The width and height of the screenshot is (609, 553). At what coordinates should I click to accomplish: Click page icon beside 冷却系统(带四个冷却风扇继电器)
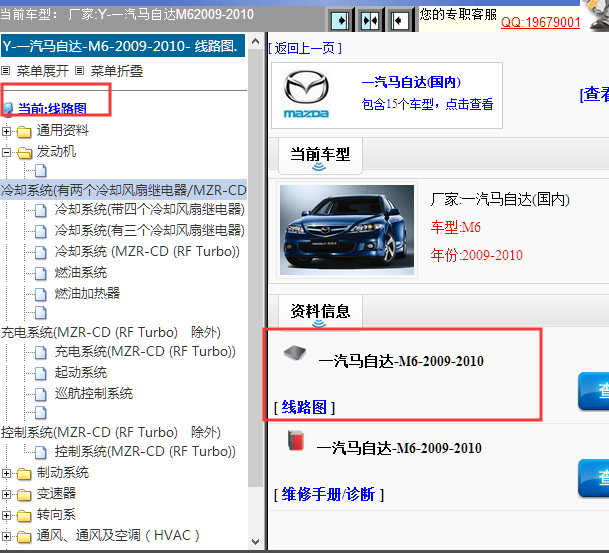pos(41,210)
